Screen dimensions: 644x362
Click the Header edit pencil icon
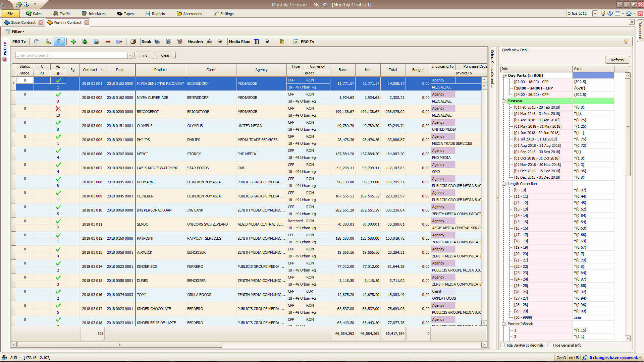click(209, 42)
